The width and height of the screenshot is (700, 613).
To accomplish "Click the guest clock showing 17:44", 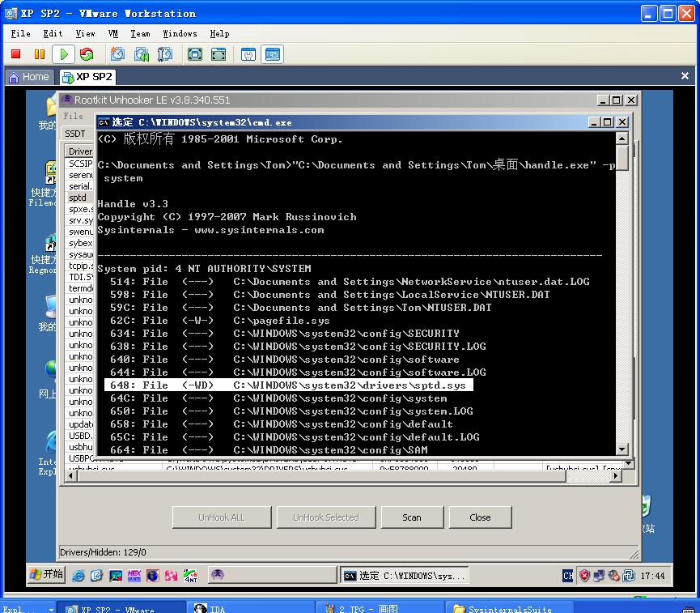I will pyautogui.click(x=653, y=576).
